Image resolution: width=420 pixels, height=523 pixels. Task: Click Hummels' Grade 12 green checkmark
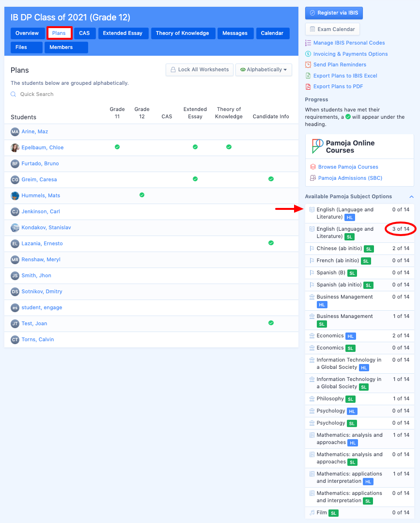coord(142,195)
